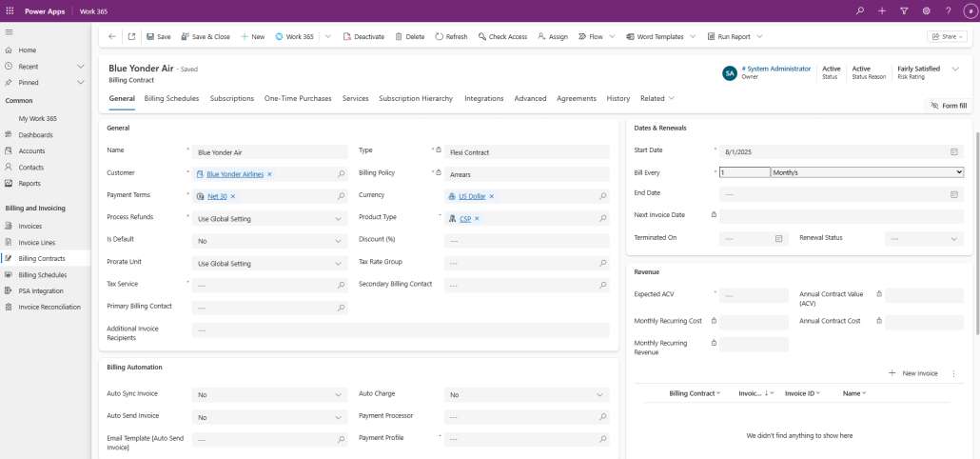Image resolution: width=980 pixels, height=459 pixels.
Task: Open the user account avatar
Action: point(970,10)
